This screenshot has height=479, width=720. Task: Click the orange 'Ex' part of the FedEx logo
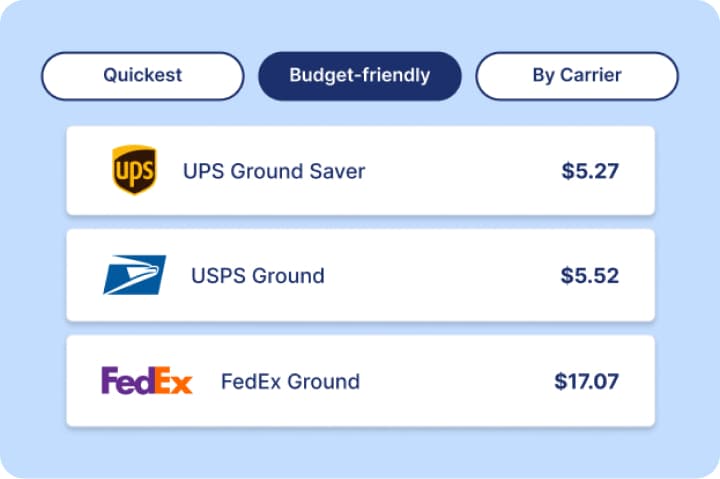(172, 381)
